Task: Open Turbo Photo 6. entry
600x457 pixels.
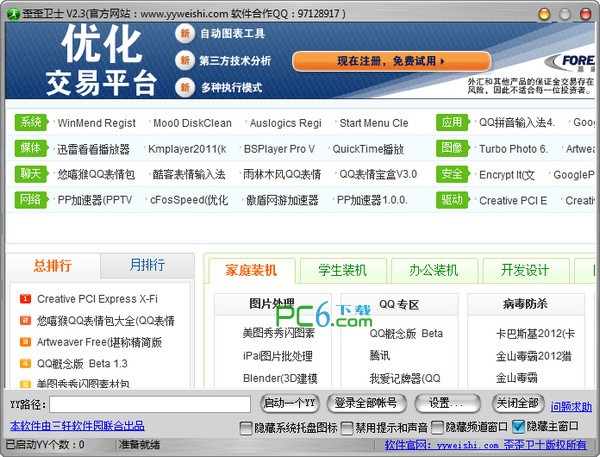Action: click(x=514, y=149)
